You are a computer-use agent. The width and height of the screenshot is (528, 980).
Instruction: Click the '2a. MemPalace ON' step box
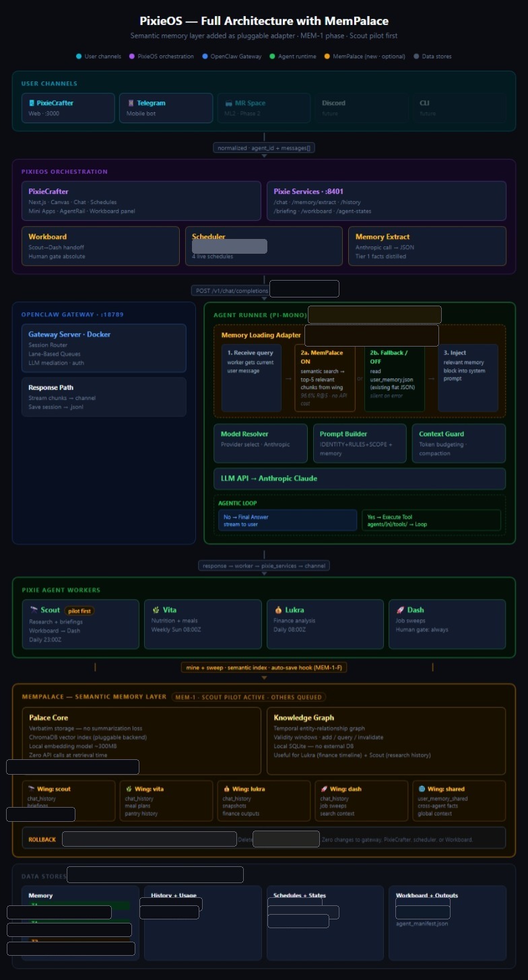pos(325,378)
